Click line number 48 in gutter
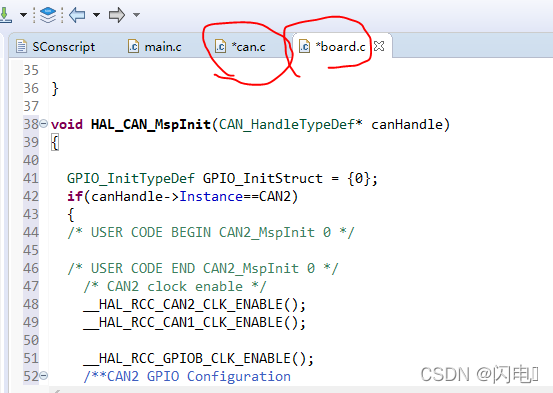Screen dimensions: 553x393 (31, 304)
